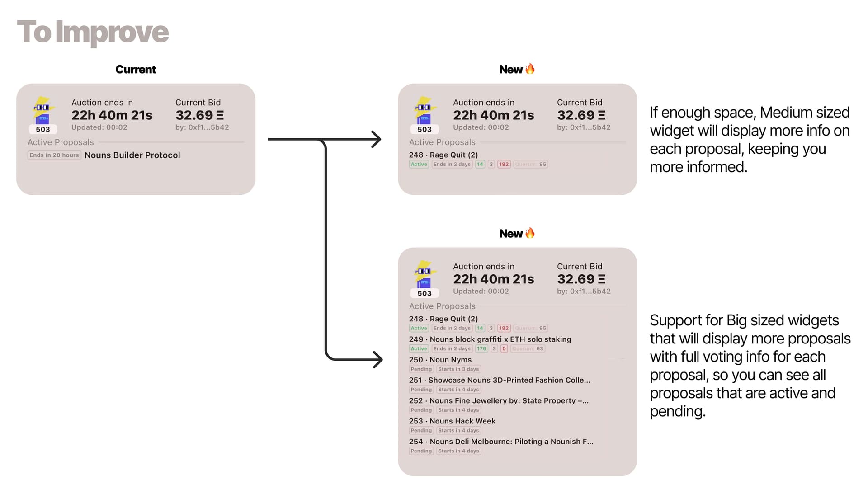Image resolution: width=868 pixels, height=489 pixels.
Task: Click the Ethereum symbol in the Current widget bid
Action: tap(220, 115)
